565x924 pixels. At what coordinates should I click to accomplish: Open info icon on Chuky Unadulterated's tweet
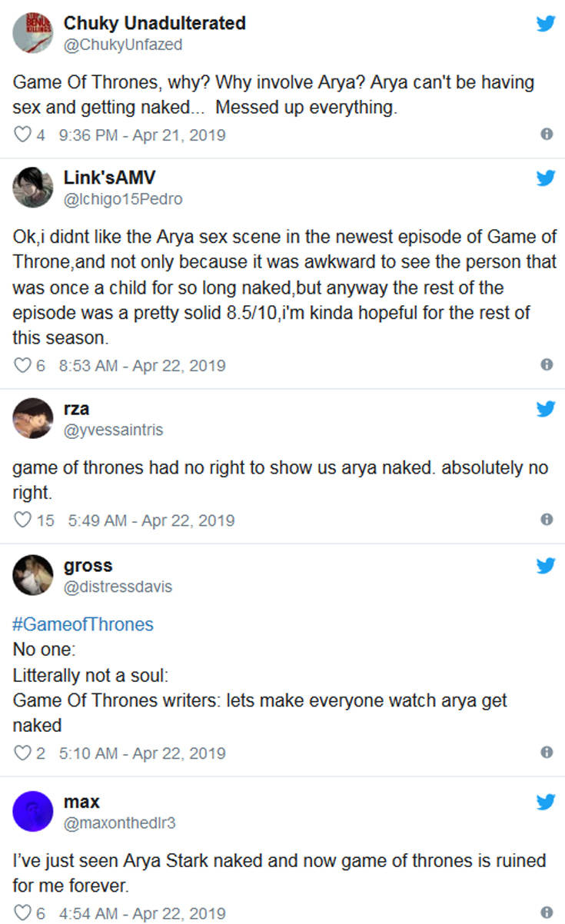tap(547, 135)
